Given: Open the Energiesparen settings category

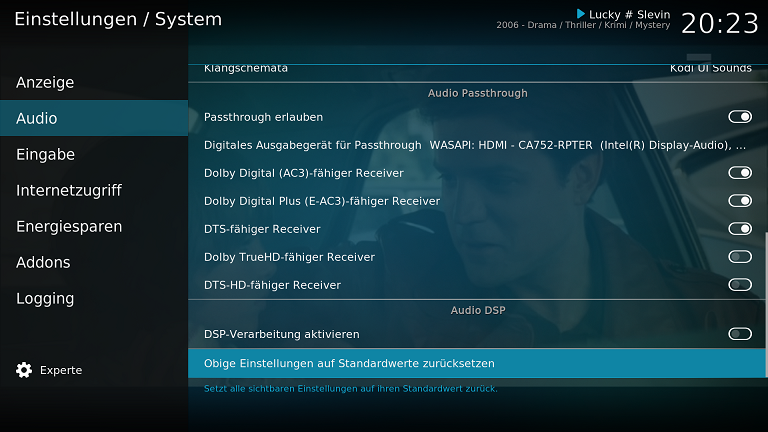Looking at the screenshot, I should click(x=94, y=226).
